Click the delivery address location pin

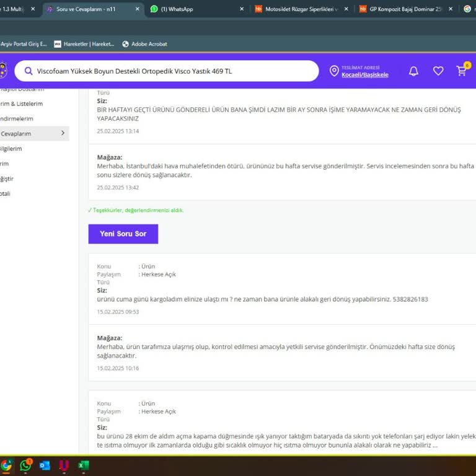coord(334,71)
